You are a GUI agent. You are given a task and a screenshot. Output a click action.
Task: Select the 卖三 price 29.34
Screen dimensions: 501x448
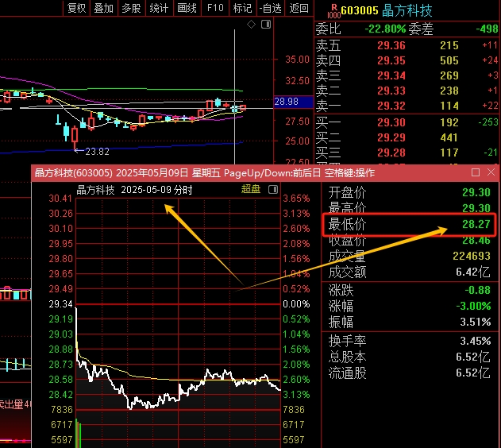[391, 75]
